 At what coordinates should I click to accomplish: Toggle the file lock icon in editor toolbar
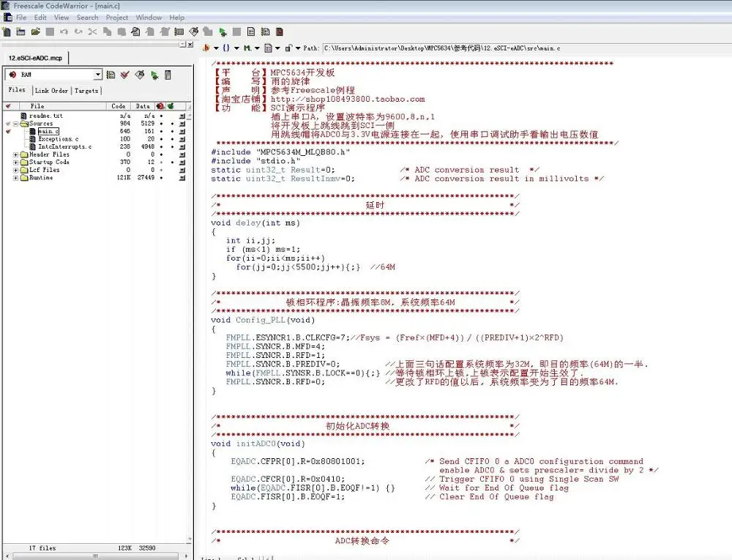[288, 48]
